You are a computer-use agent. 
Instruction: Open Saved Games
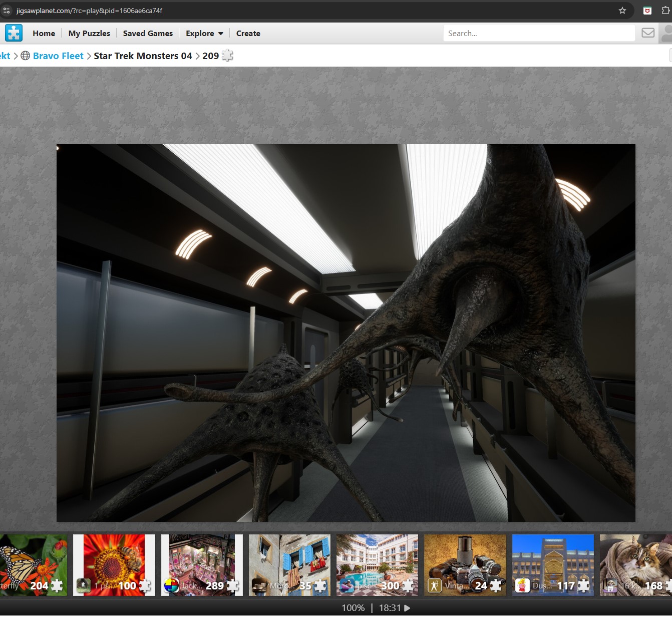tap(148, 34)
